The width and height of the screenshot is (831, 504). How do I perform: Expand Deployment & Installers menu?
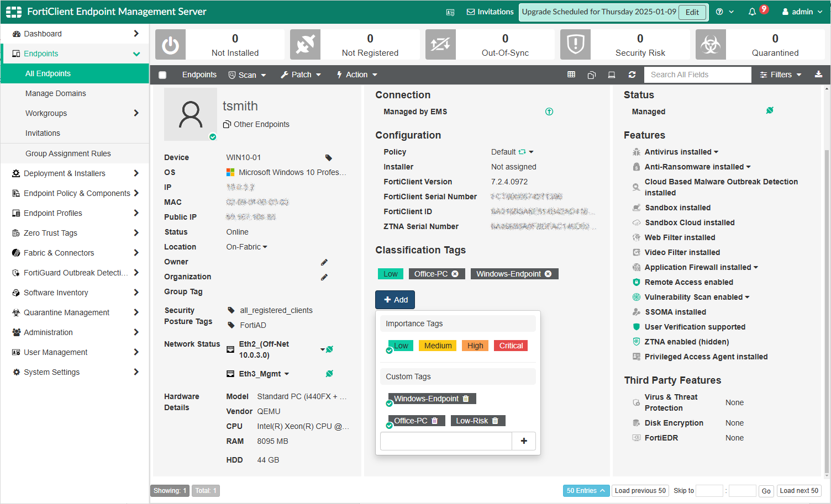tap(75, 173)
